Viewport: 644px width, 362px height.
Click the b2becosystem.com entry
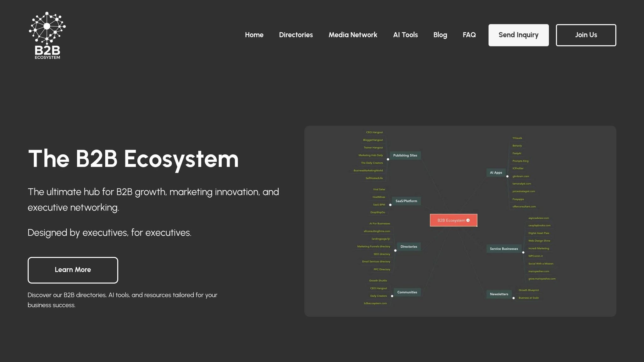[x=375, y=304]
